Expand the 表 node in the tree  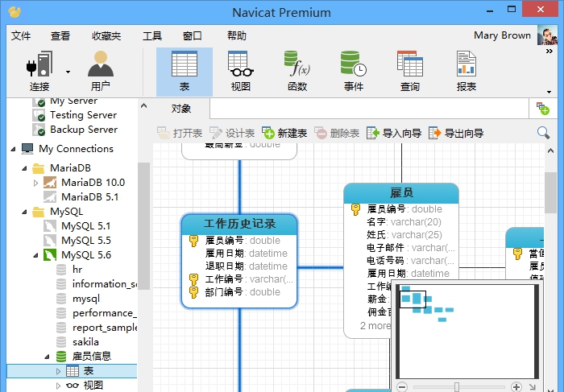click(58, 371)
